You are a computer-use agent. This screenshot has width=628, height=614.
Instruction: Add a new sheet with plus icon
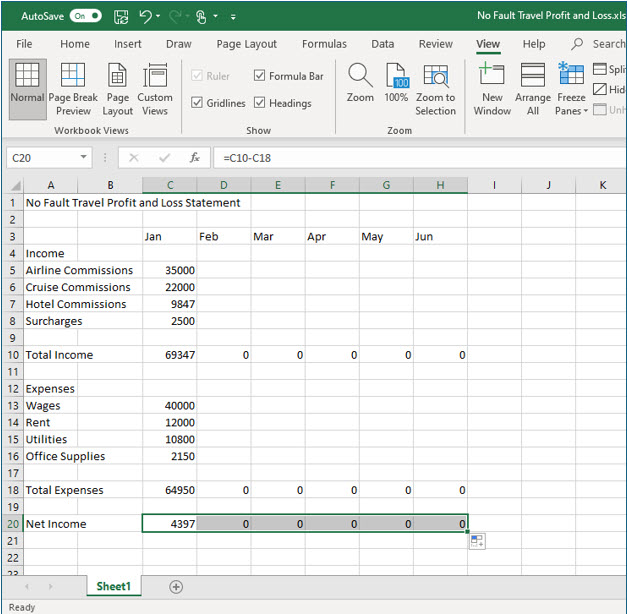coord(176,587)
